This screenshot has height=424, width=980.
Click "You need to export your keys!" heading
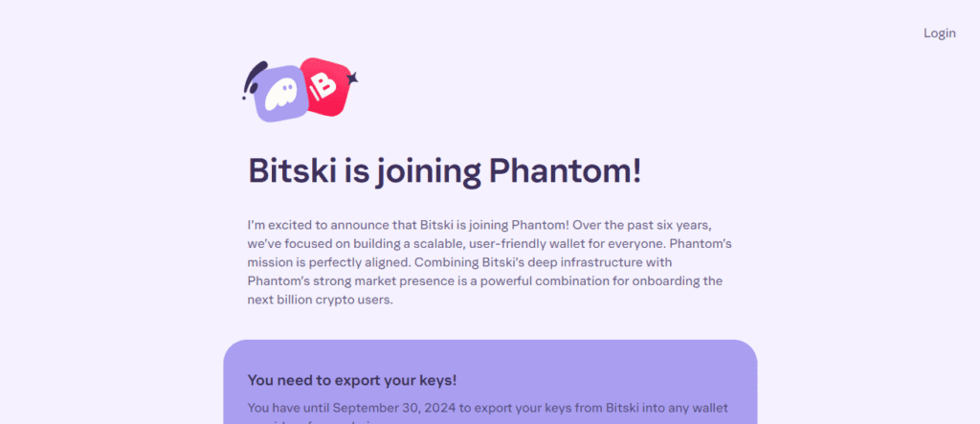pos(351,380)
